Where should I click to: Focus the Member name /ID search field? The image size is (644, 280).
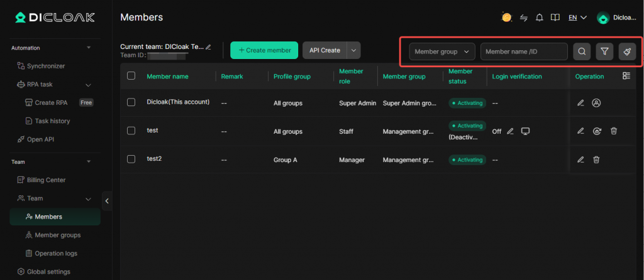pyautogui.click(x=524, y=51)
